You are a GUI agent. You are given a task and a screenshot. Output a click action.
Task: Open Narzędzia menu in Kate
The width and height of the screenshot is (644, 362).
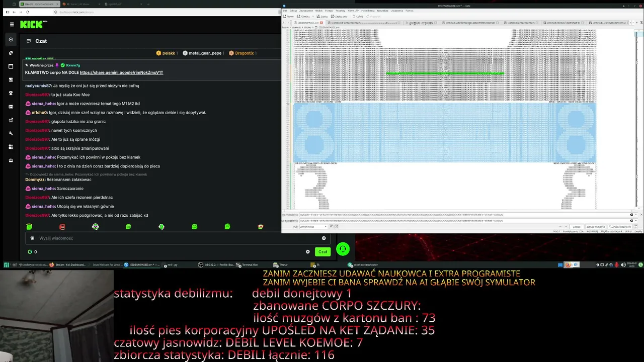tap(382, 11)
